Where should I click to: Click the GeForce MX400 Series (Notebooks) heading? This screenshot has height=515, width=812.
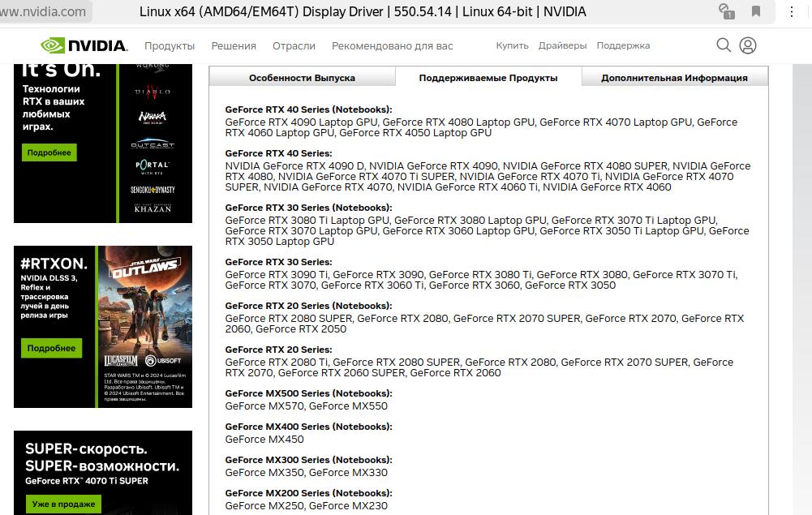click(x=308, y=427)
